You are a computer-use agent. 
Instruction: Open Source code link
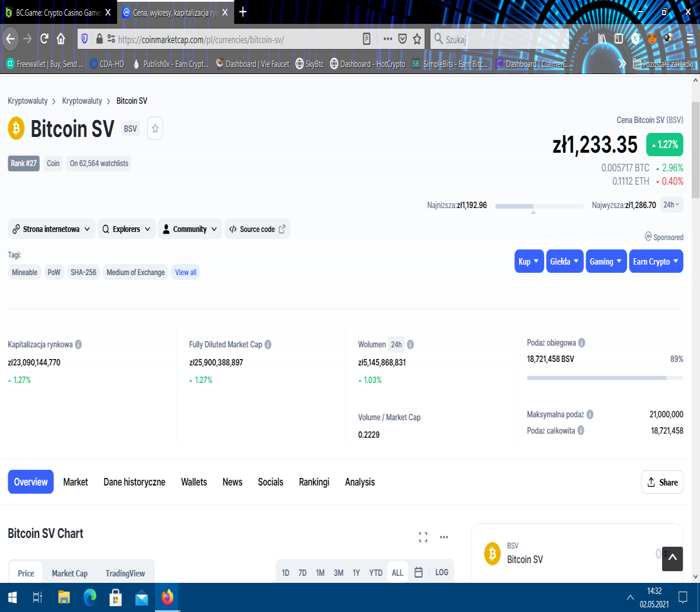(x=257, y=229)
